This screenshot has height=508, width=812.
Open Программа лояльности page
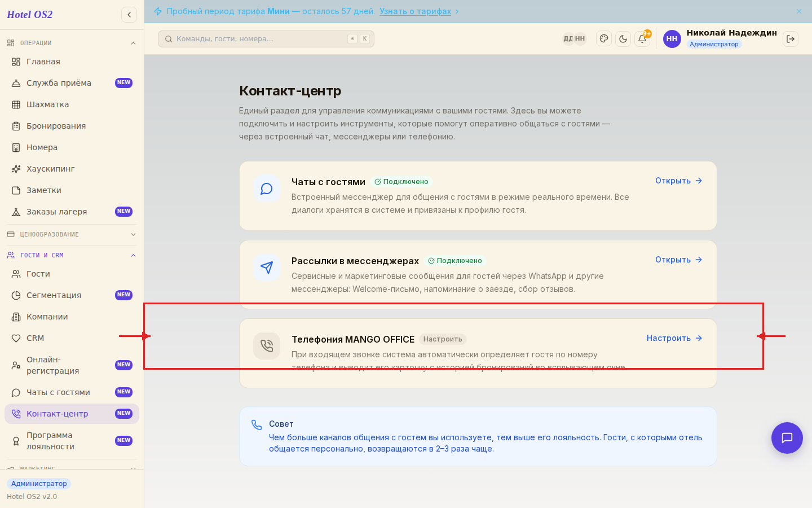coord(72,441)
